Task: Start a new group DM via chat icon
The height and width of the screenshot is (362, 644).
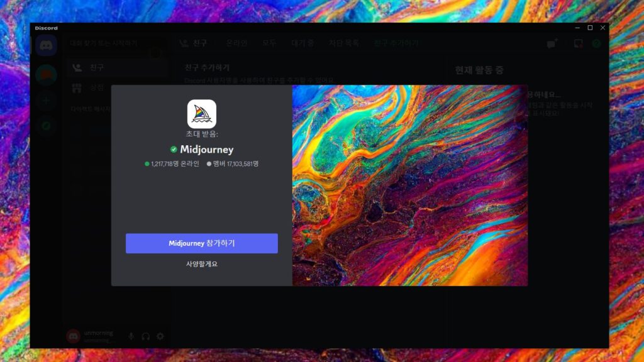Action: coord(552,43)
